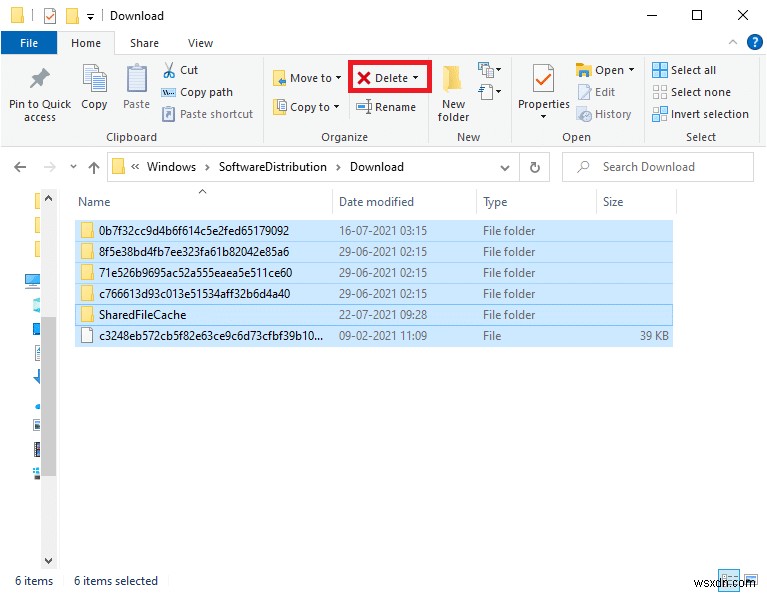Click the Move to button
767x593 pixels.
(x=306, y=78)
